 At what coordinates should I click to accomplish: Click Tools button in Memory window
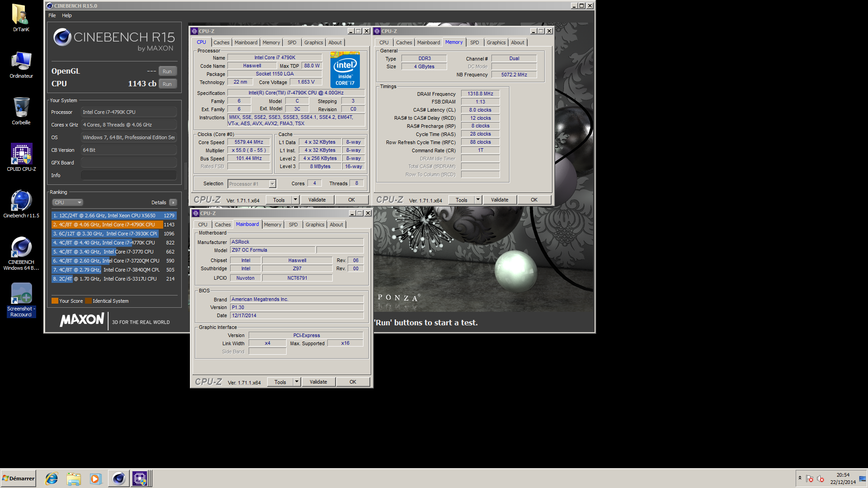point(462,200)
